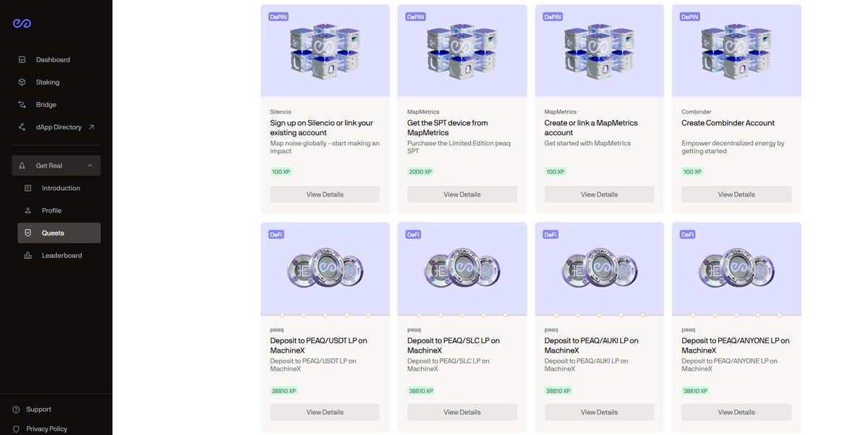
Task: Click the PEAQ/SLC LP quest thumbnail image
Action: 461,267
